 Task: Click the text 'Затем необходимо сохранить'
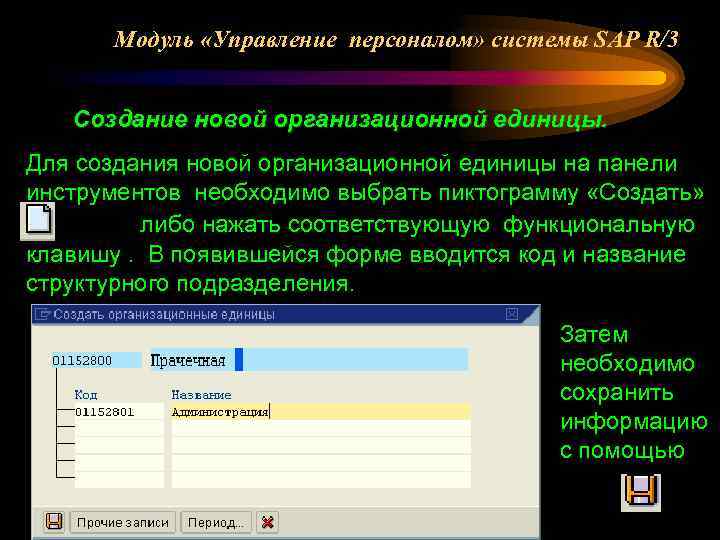(x=627, y=363)
